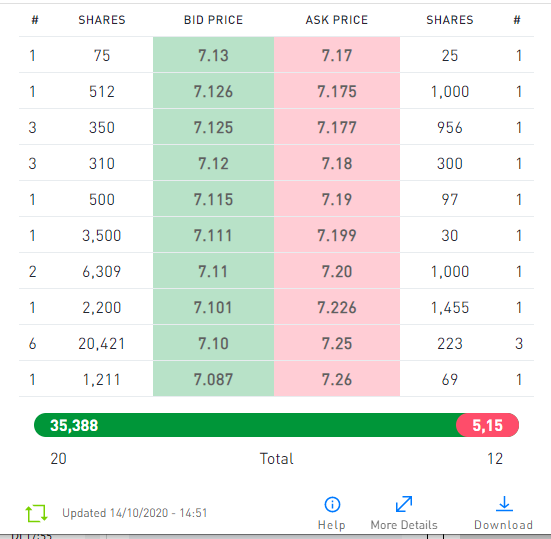Click the BID PRICE column header
This screenshot has width=551, height=539.
click(x=213, y=20)
